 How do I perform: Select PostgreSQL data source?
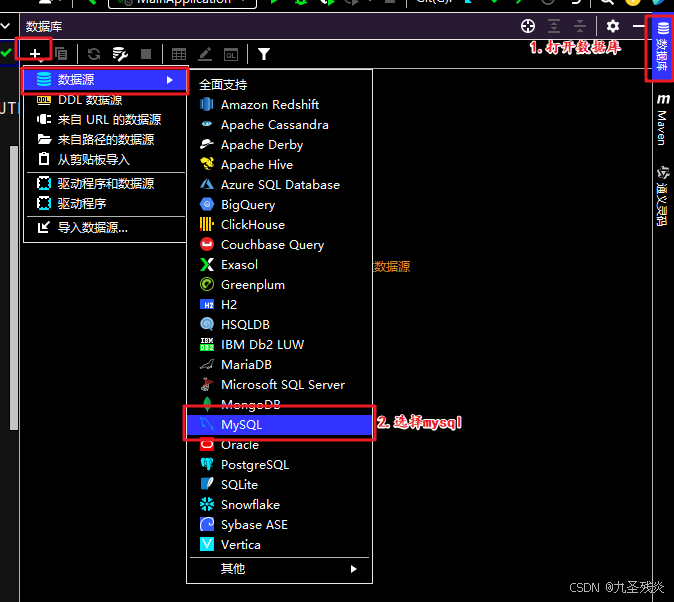[279, 464]
